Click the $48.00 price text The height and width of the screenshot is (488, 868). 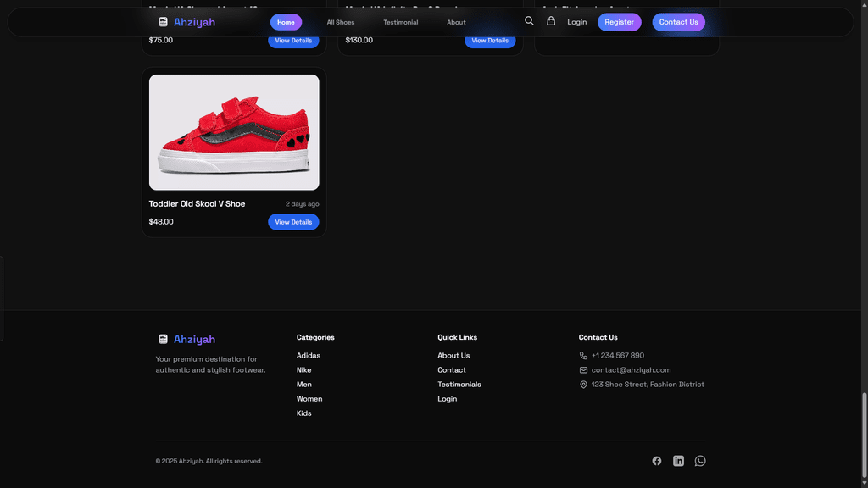click(x=161, y=222)
